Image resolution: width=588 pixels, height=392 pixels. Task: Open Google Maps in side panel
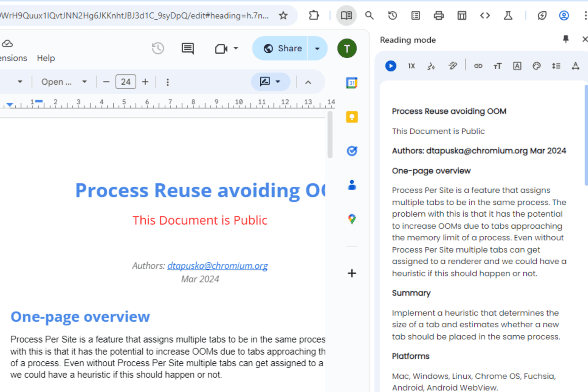[352, 219]
